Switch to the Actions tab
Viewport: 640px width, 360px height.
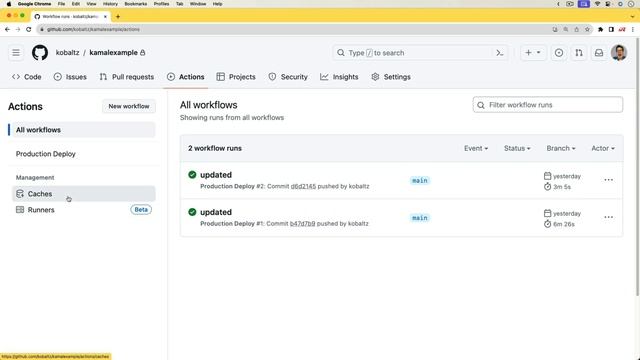(186, 77)
